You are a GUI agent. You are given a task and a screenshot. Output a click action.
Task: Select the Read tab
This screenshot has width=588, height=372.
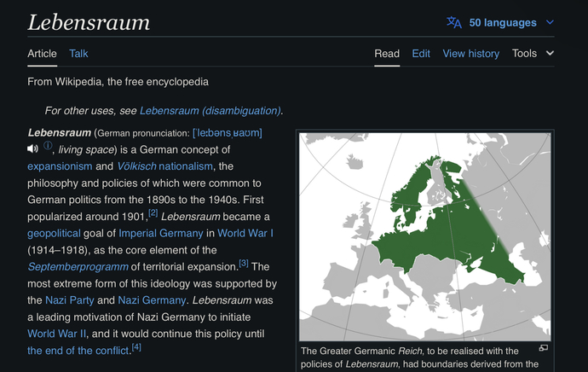click(387, 54)
